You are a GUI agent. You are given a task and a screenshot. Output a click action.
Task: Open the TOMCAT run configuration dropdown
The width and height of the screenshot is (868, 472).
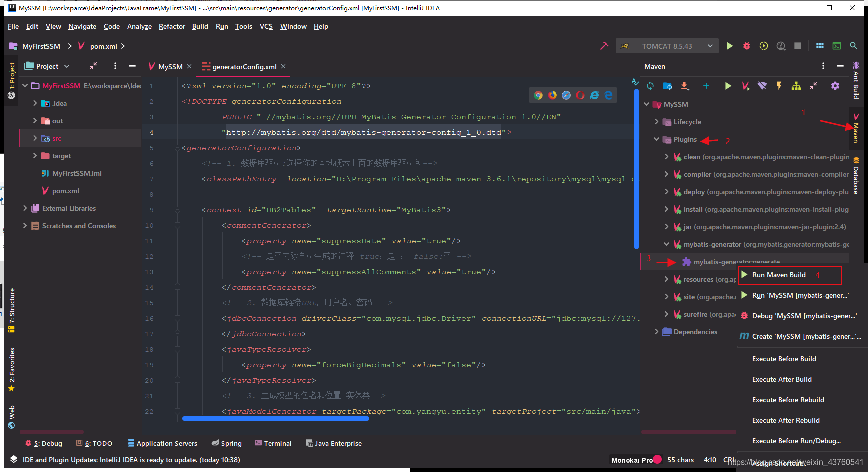tap(667, 46)
